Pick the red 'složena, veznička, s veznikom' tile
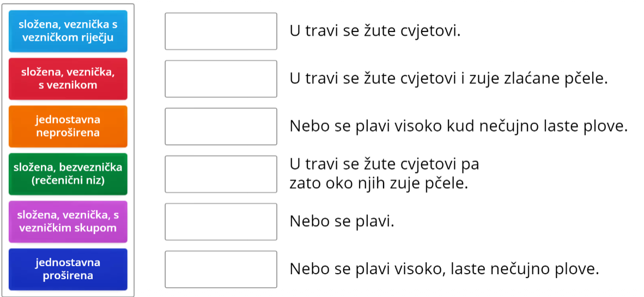The height and width of the screenshot is (297, 644). tap(68, 78)
